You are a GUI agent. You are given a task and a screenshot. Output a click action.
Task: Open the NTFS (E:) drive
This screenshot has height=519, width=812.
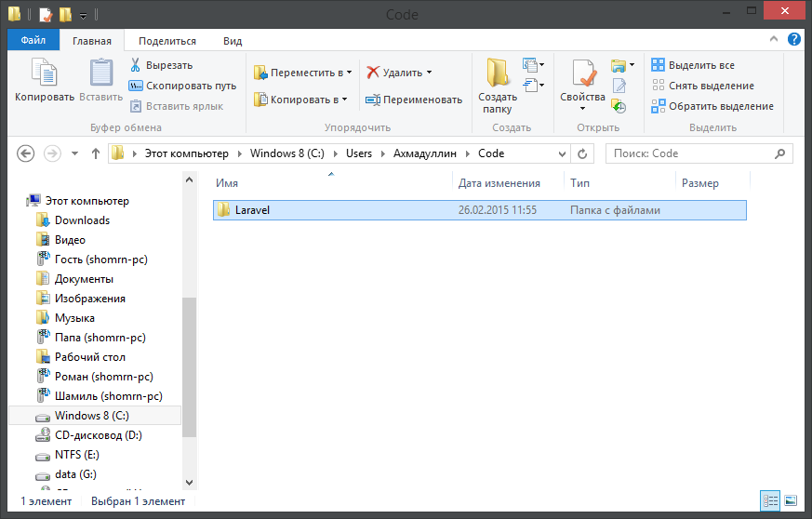click(x=76, y=455)
